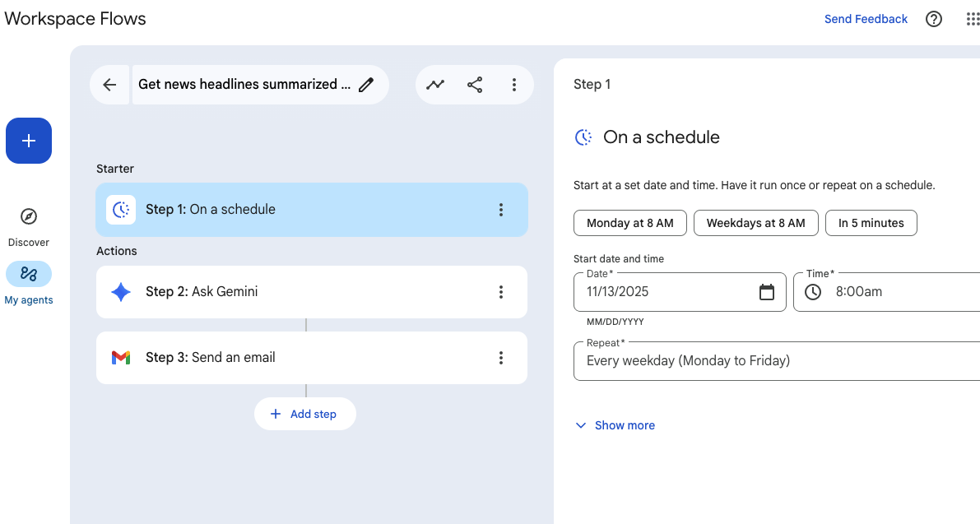Open Step 1 more options menu

click(x=501, y=210)
